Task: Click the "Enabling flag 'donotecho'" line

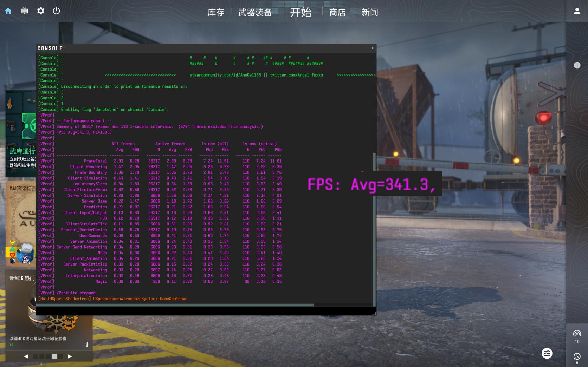Action: pos(115,110)
